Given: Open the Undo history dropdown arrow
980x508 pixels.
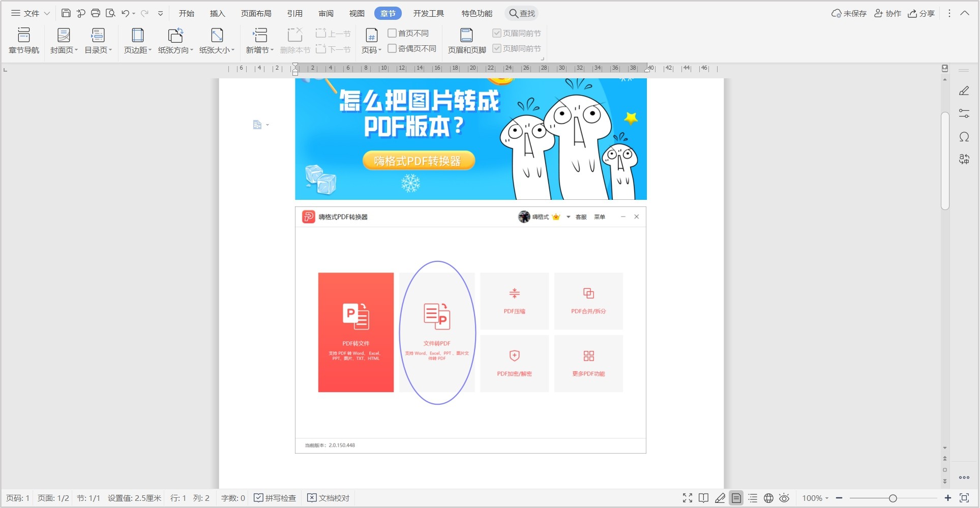Looking at the screenshot, I should (134, 14).
